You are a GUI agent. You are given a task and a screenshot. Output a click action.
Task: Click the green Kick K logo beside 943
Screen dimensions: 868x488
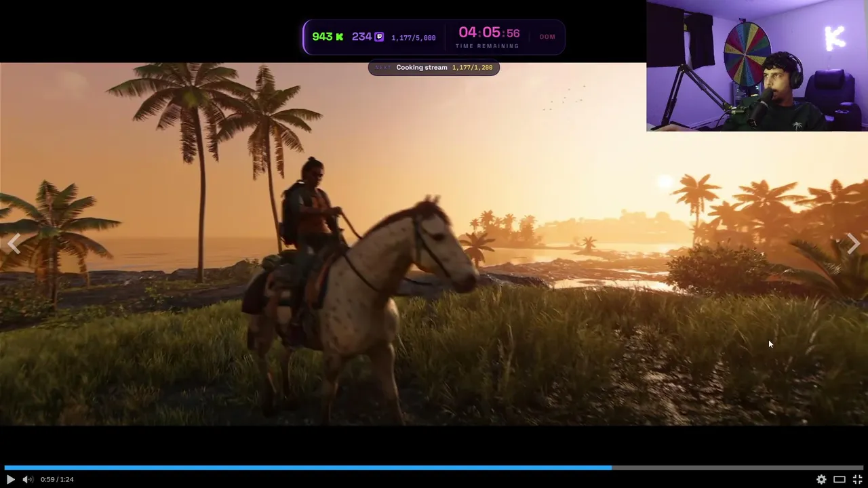pos(339,37)
